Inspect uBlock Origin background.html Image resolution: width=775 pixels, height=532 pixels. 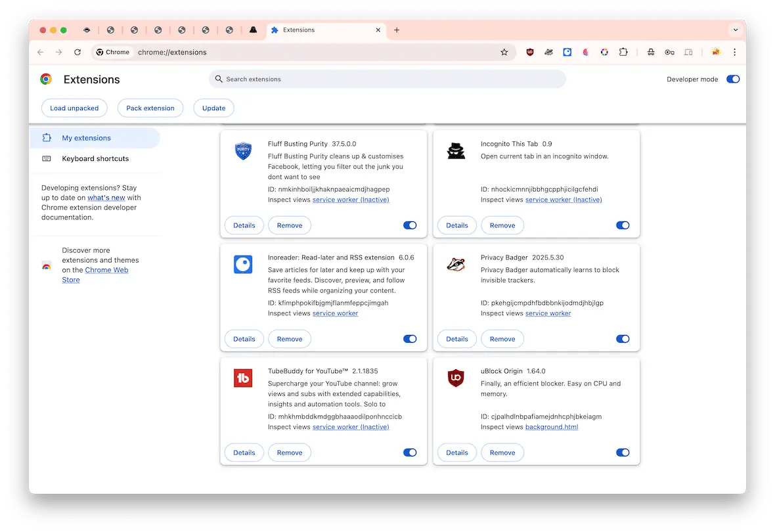click(x=552, y=427)
